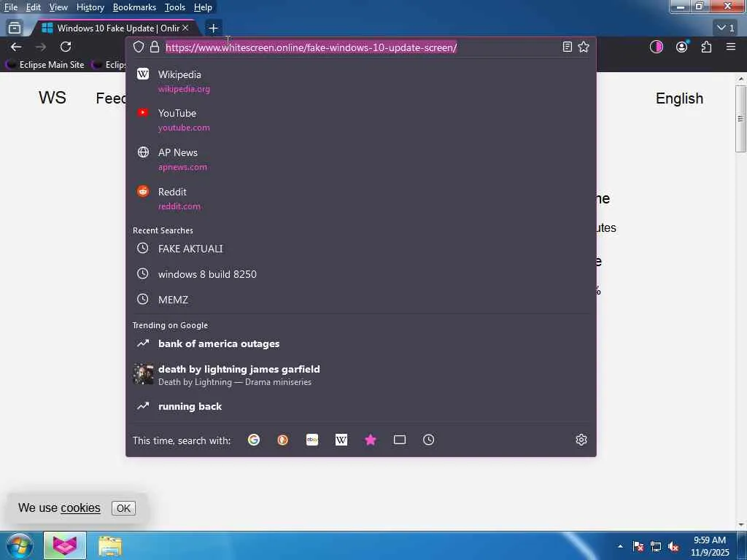747x560 pixels.
Task: Open the History menu
Action: [90, 7]
